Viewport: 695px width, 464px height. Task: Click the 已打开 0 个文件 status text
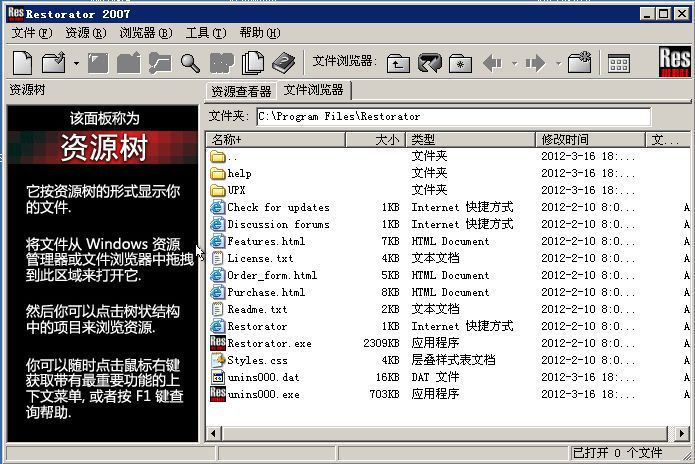point(617,453)
